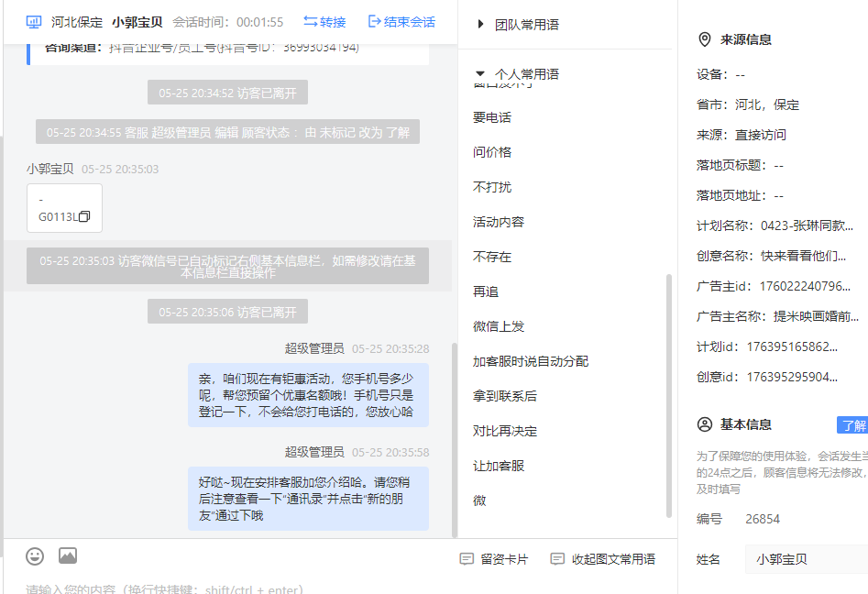This screenshot has width=868, height=594.
Task: Click the 姓名 input field with 小郭宝贝
Action: point(806,559)
